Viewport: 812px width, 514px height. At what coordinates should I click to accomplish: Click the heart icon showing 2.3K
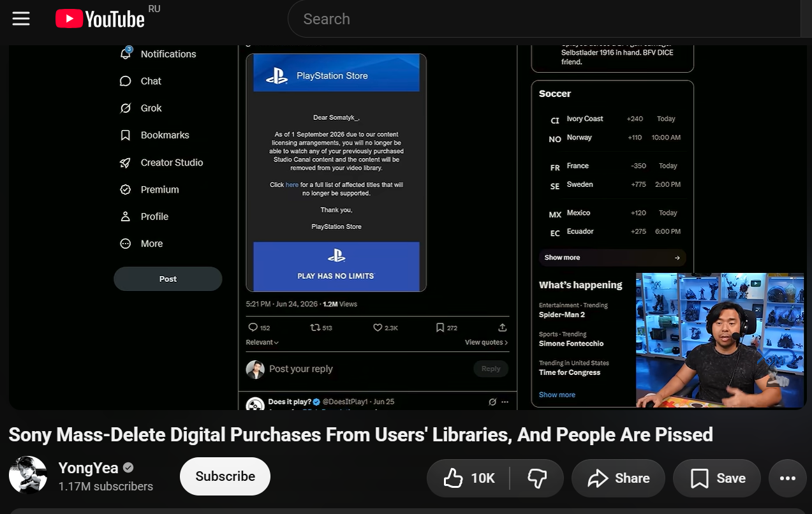coord(378,327)
